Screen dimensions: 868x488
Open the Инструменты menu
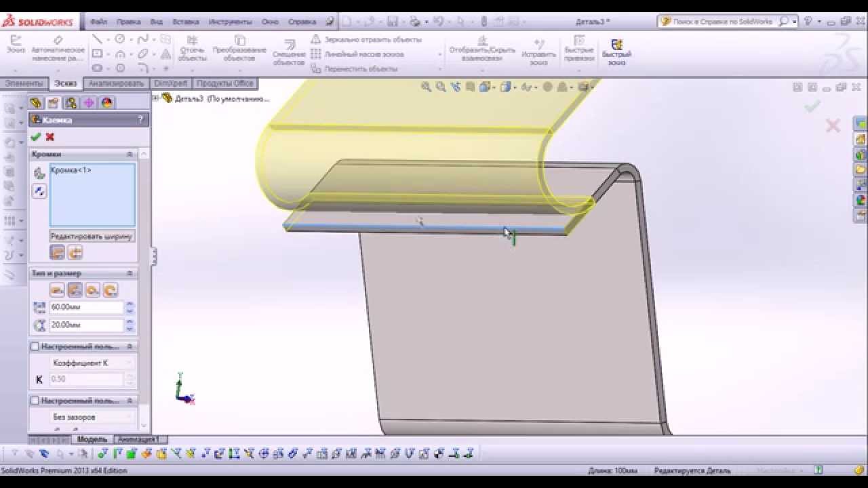231,22
